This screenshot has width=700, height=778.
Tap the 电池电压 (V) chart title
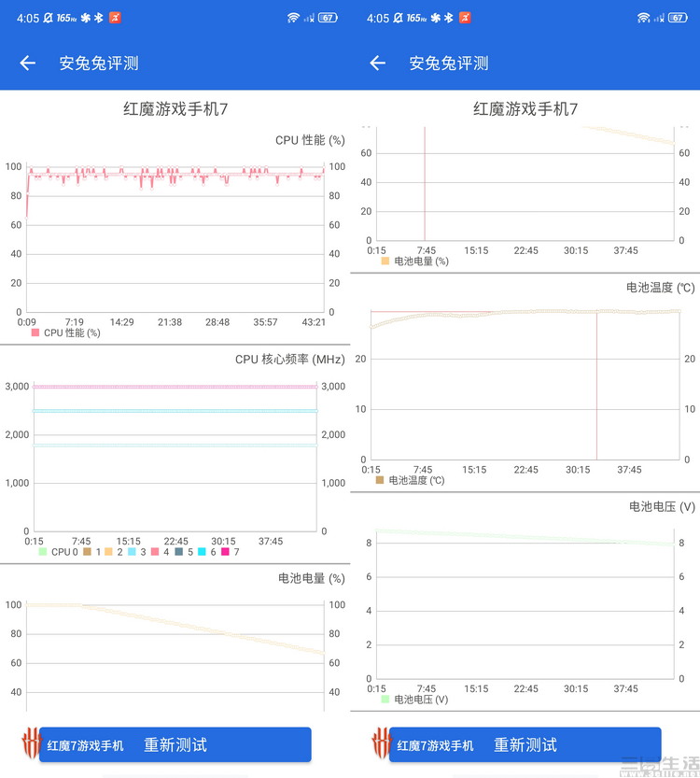pyautogui.click(x=662, y=506)
